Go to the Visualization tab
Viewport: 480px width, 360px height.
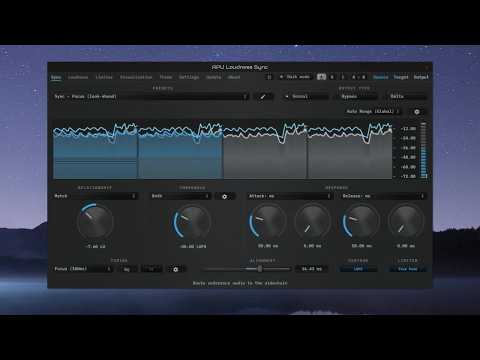coord(136,77)
